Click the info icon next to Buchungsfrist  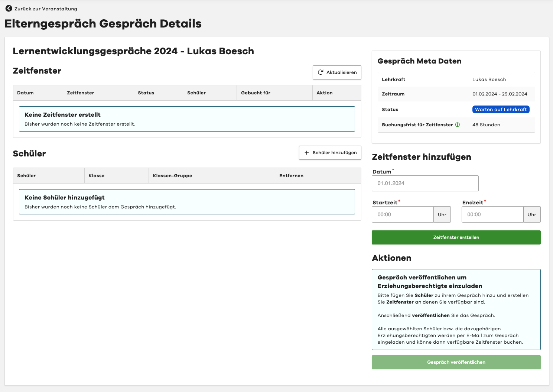coord(458,125)
